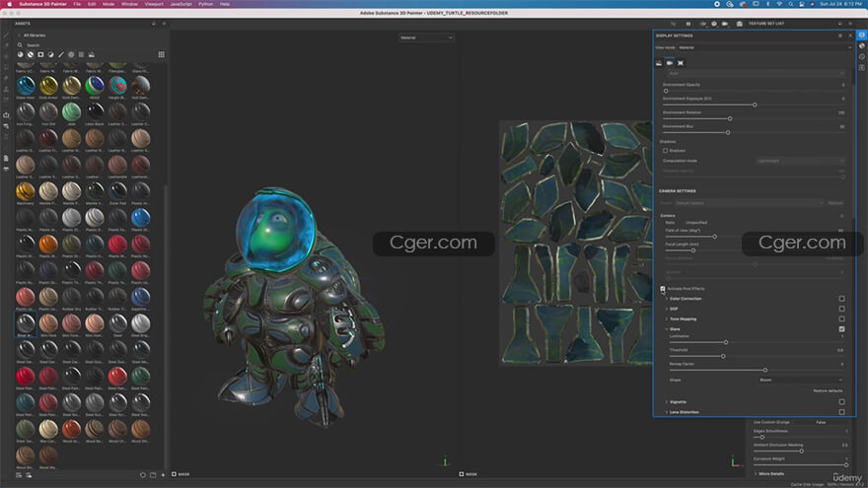Filter assets by Brushes icon
The height and width of the screenshot is (488, 868).
coord(61,55)
